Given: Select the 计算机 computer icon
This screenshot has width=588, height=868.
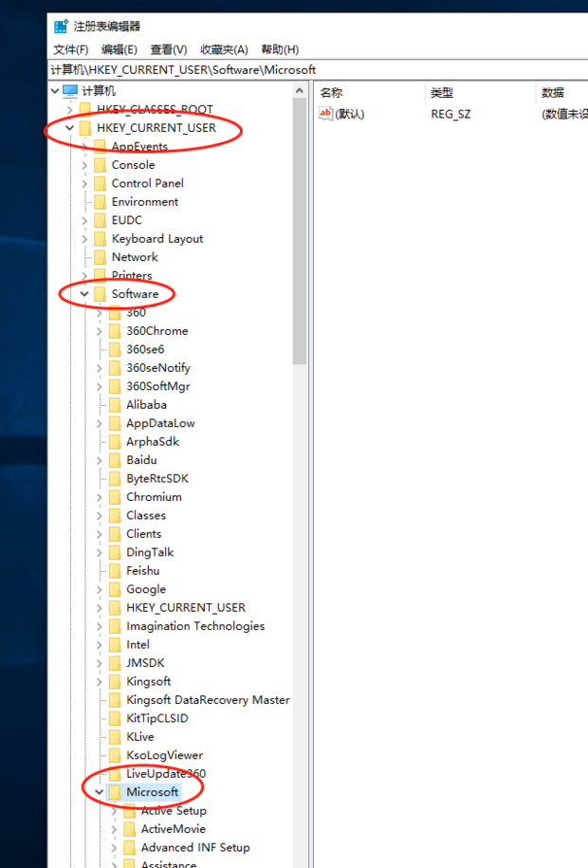Looking at the screenshot, I should [x=70, y=90].
